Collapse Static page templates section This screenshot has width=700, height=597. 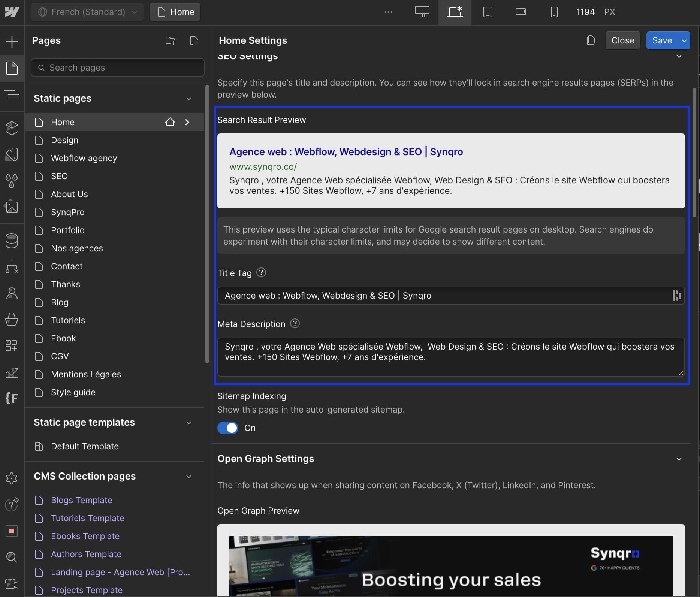point(189,422)
